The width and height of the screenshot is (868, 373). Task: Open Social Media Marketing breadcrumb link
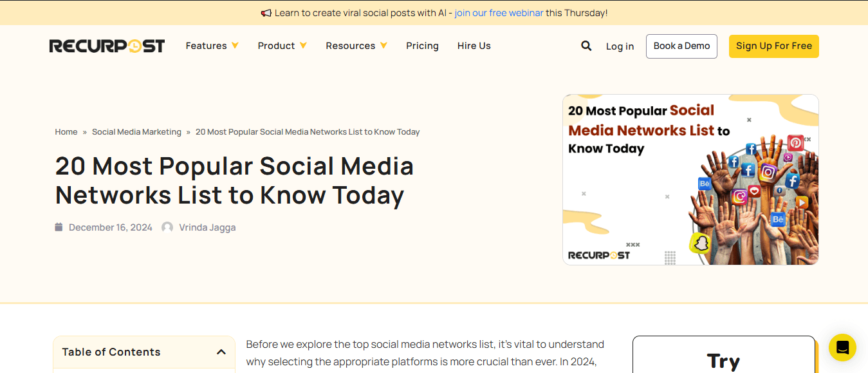point(136,132)
